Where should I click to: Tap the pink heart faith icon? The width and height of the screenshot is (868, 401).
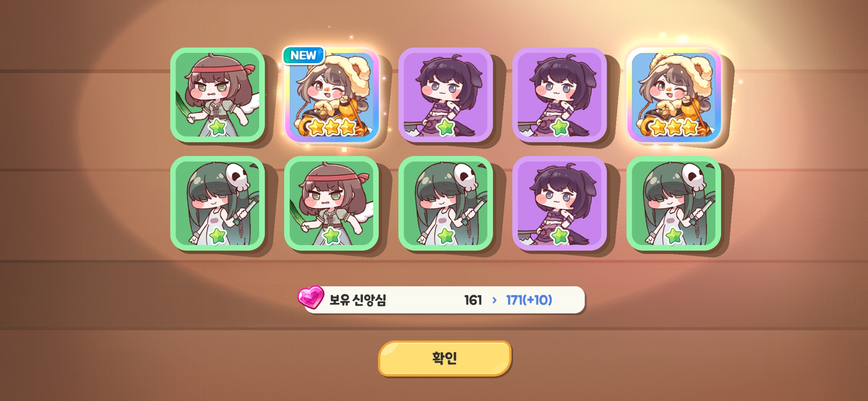click(311, 297)
